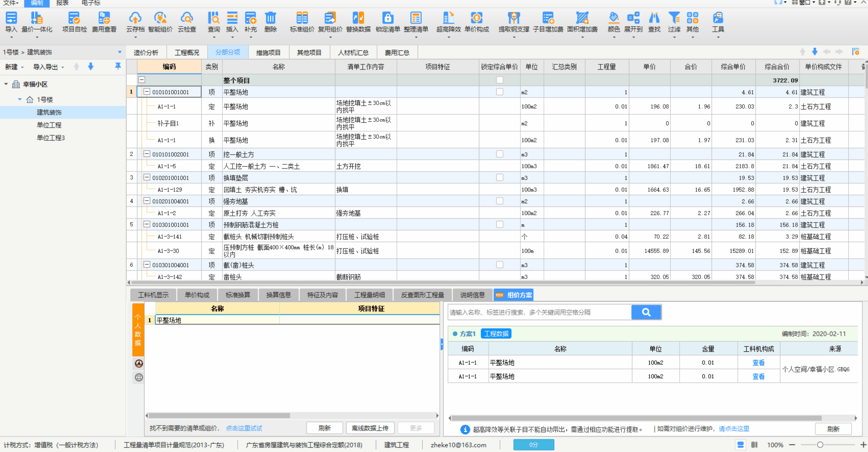Click blue search button in 组价方案 panel
Image resolution: width=868 pixels, height=452 pixels.
click(x=646, y=312)
